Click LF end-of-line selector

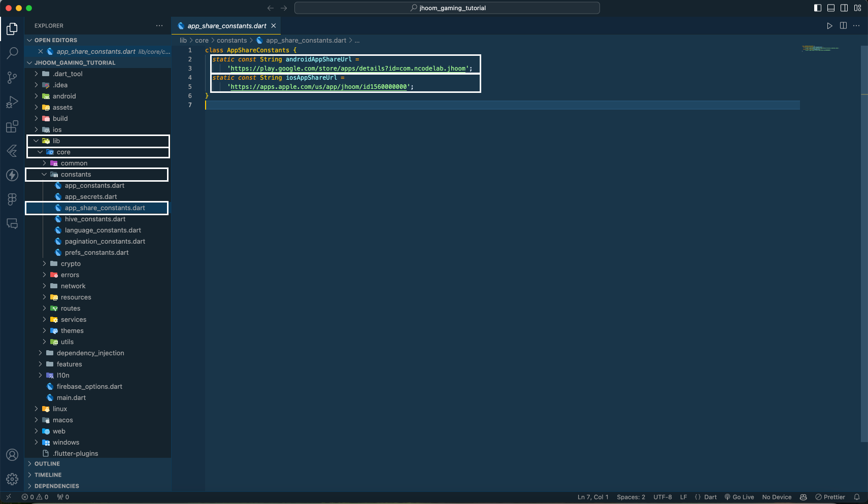pyautogui.click(x=683, y=497)
